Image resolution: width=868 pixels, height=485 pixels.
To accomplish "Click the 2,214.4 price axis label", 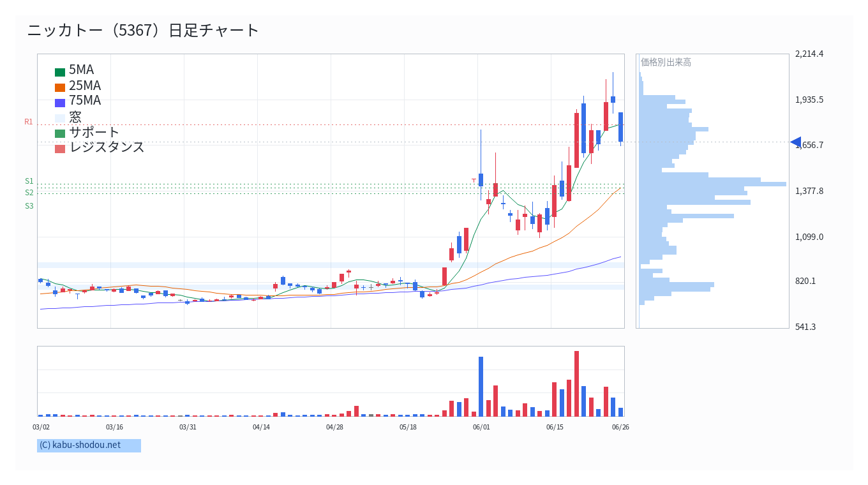I will click(x=809, y=54).
